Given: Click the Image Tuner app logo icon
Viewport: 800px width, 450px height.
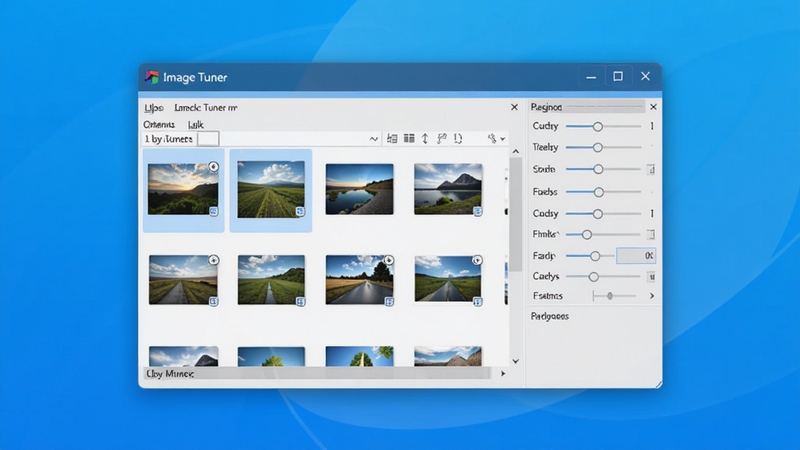Looking at the screenshot, I should (x=152, y=77).
